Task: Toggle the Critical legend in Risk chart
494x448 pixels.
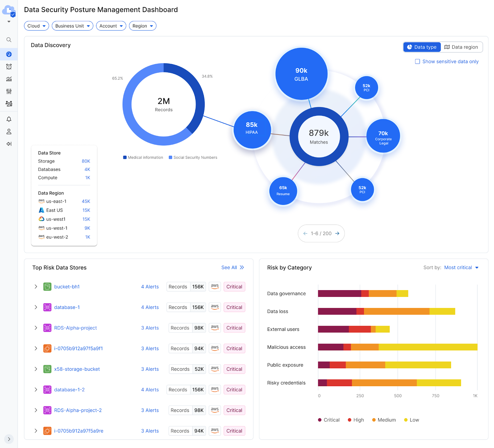Action: coord(329,420)
